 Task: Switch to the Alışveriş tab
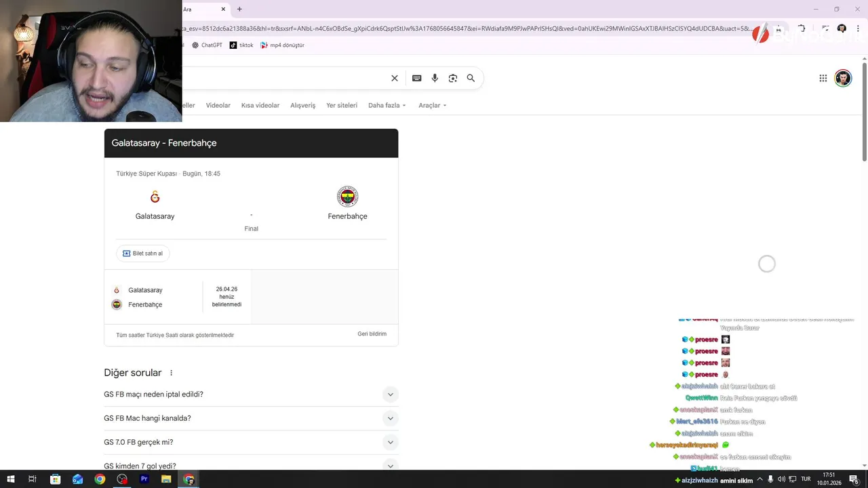[303, 105]
